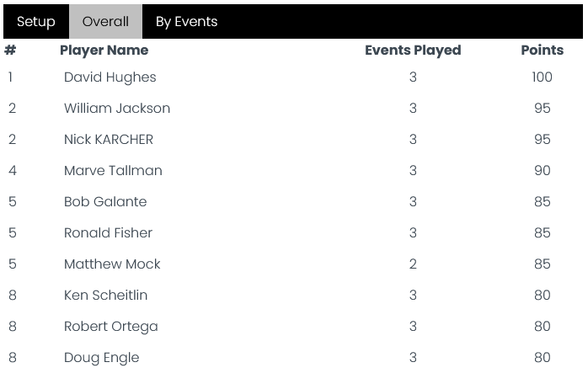Click the Player Name column header
588x373 pixels.
(104, 51)
